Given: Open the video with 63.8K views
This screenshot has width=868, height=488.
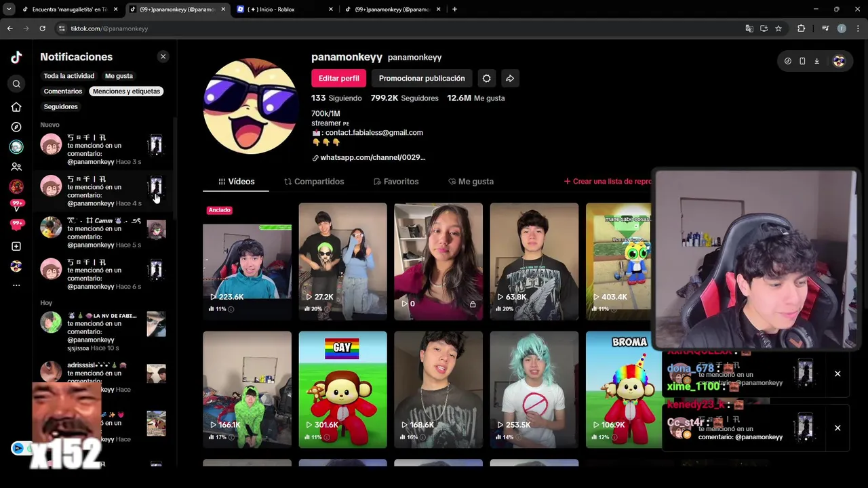Looking at the screenshot, I should pyautogui.click(x=534, y=262).
